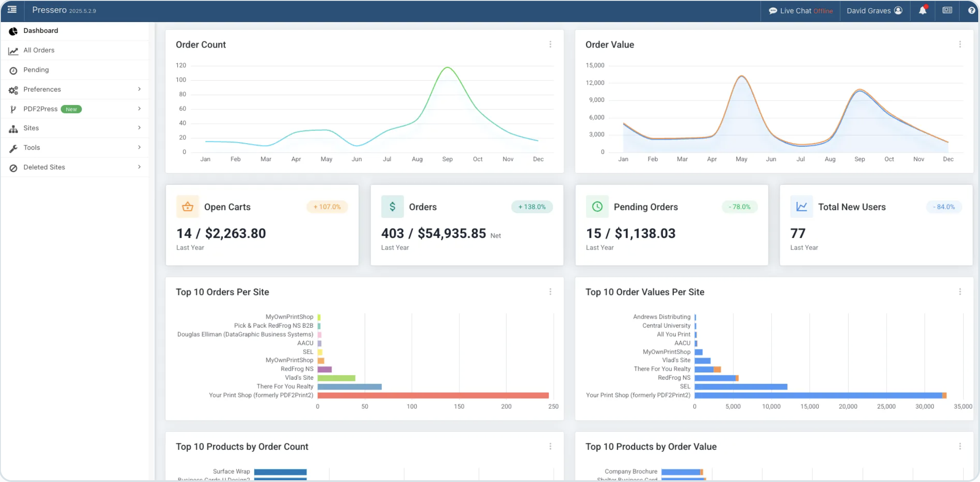Open Top 10 Order Values Per Site options
The width and height of the screenshot is (980, 482).
click(x=960, y=292)
